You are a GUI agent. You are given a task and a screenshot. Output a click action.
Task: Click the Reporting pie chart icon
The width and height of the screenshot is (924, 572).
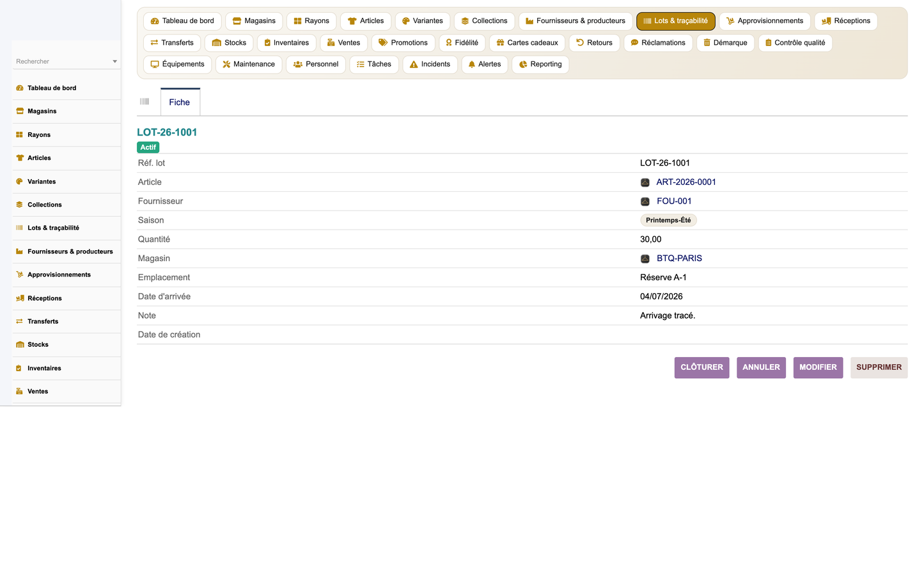coord(523,65)
